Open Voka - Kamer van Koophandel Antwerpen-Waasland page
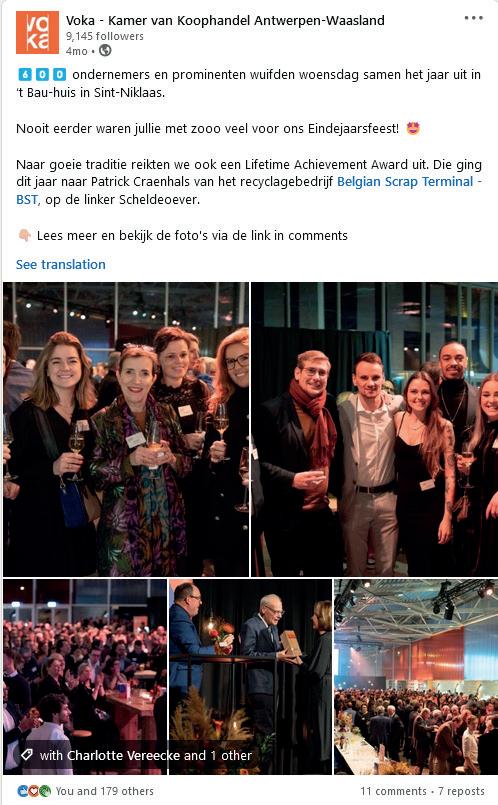498x805 pixels. pos(225,21)
